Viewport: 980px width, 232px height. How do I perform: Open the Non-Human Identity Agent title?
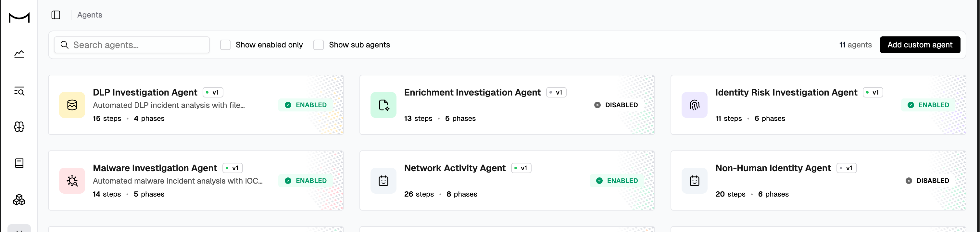pyautogui.click(x=773, y=168)
